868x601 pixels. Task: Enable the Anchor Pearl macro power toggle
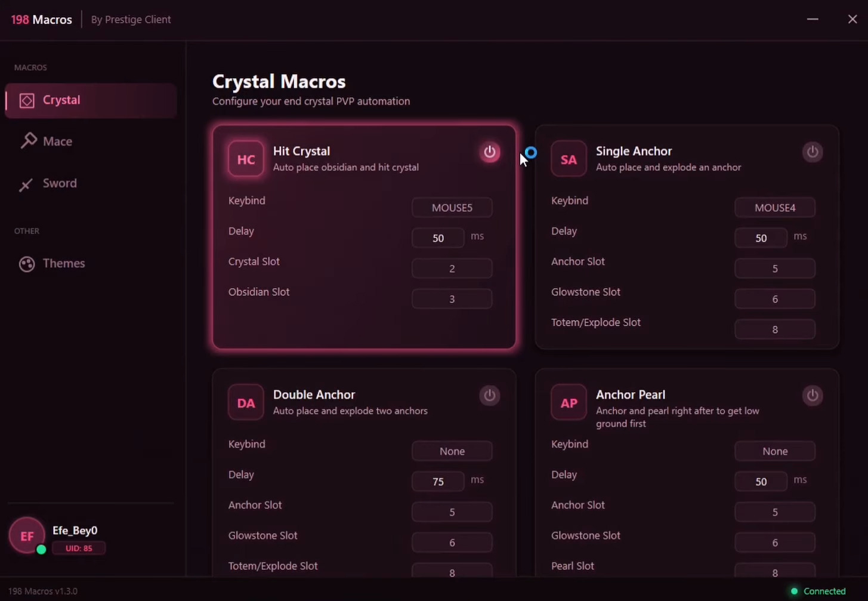click(x=812, y=395)
